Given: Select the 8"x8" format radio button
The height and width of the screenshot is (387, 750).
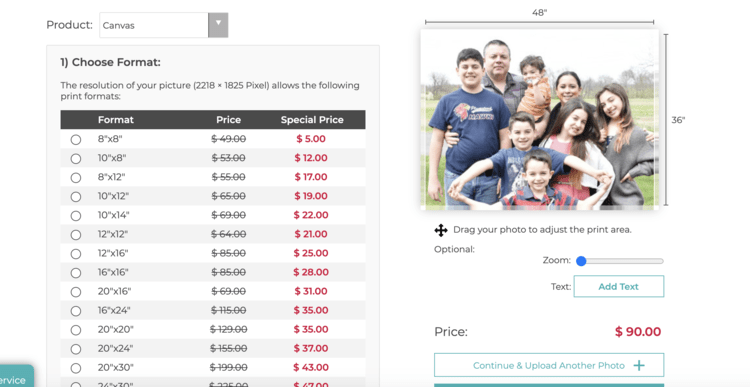Looking at the screenshot, I should tap(76, 140).
